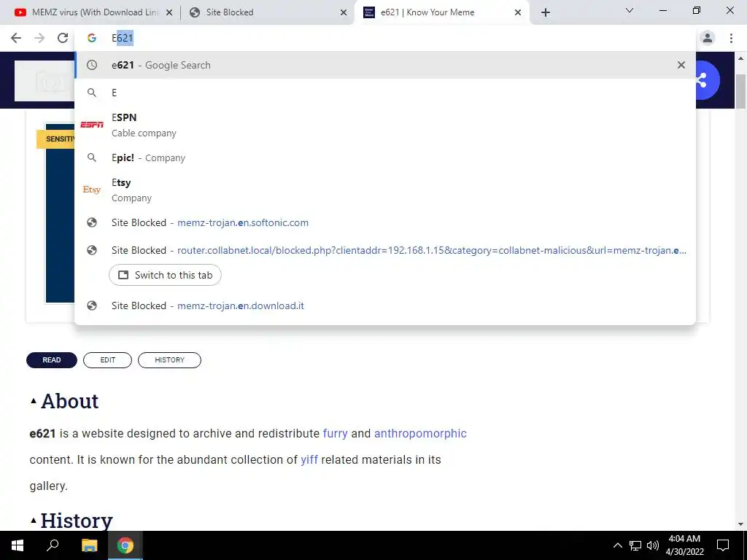Close the e621 Know Your Meme tab
This screenshot has width=747, height=560.
point(518,13)
